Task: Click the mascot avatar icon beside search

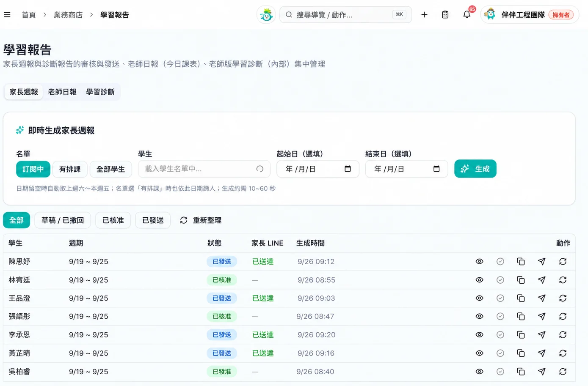Action: [266, 15]
